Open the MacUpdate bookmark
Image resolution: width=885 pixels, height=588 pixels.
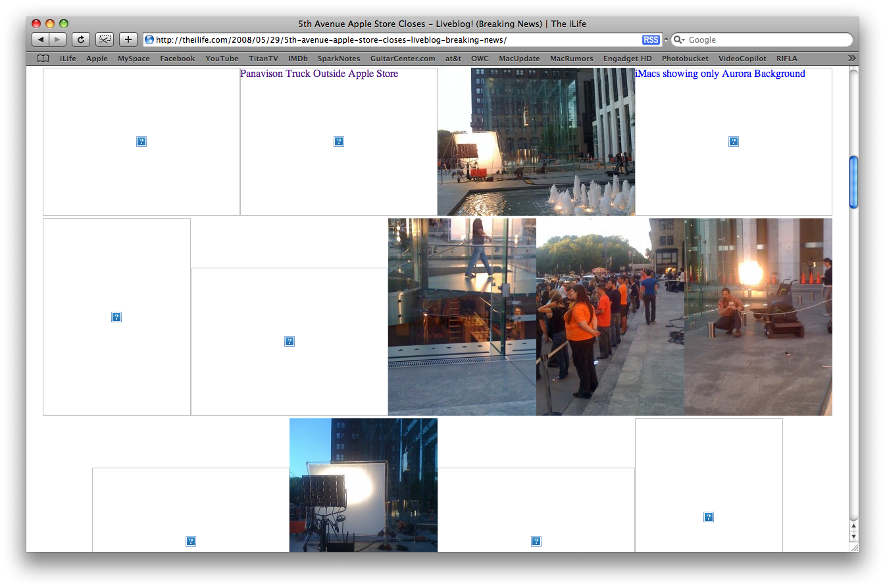[519, 59]
